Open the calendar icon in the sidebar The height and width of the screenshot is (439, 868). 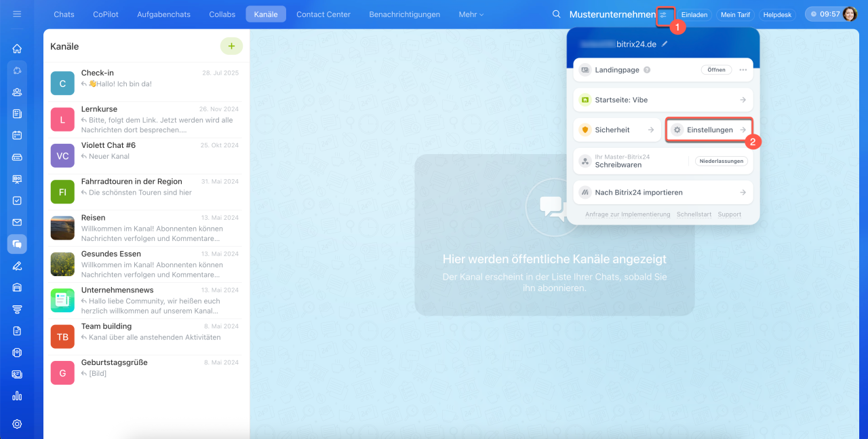click(x=17, y=135)
